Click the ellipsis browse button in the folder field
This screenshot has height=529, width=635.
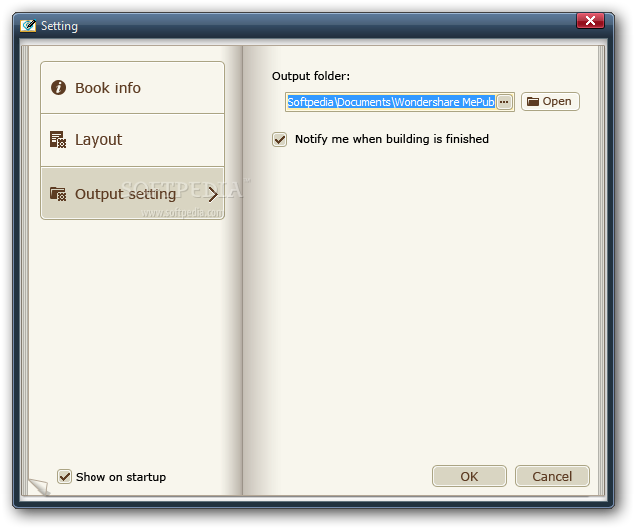pos(504,102)
